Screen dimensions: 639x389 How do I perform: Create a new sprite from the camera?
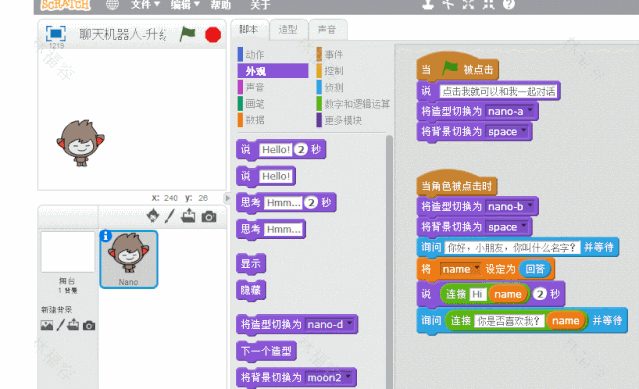[x=209, y=216]
